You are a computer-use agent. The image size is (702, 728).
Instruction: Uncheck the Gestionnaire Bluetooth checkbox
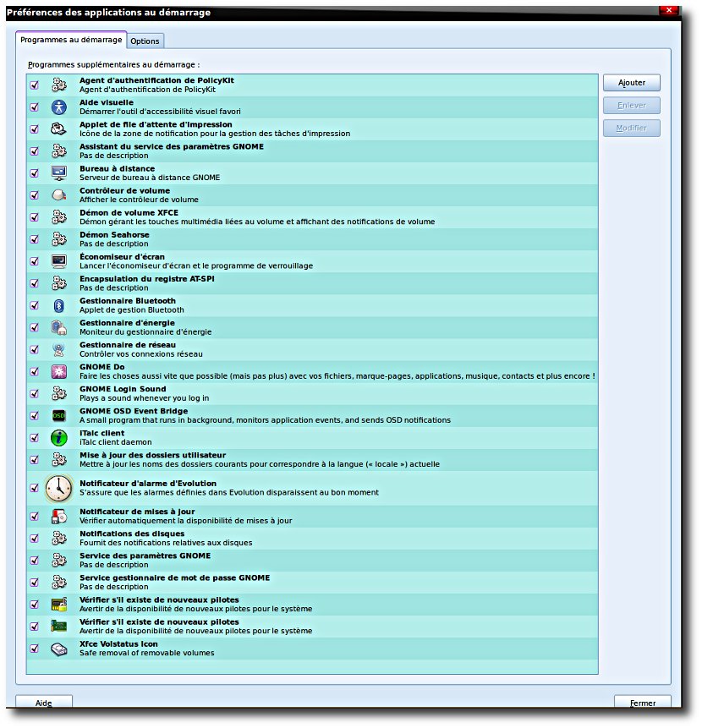tap(35, 305)
